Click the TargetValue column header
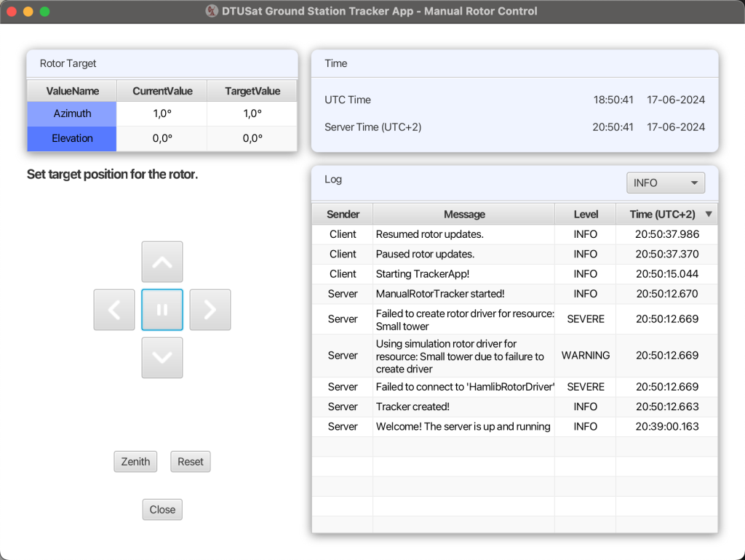The height and width of the screenshot is (560, 745). [252, 91]
